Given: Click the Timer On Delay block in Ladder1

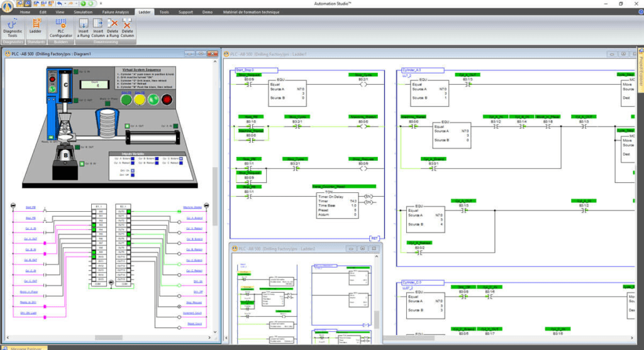Looking at the screenshot, I should pos(337,205).
